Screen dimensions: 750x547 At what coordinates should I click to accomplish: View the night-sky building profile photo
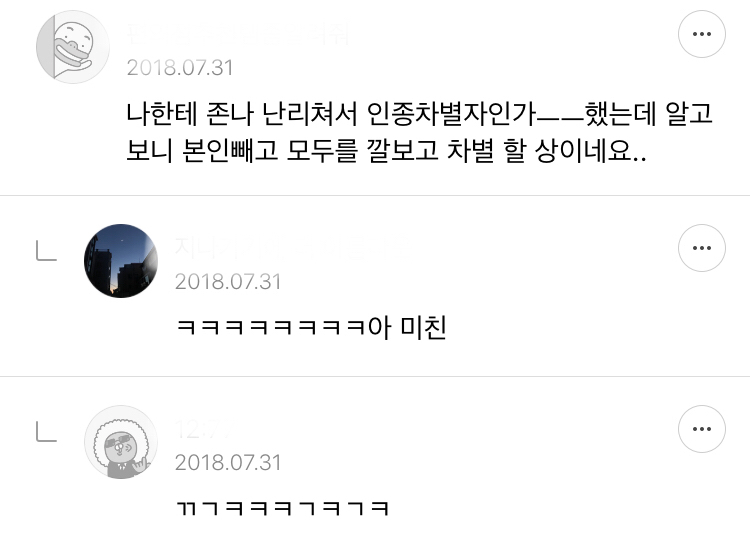[121, 261]
